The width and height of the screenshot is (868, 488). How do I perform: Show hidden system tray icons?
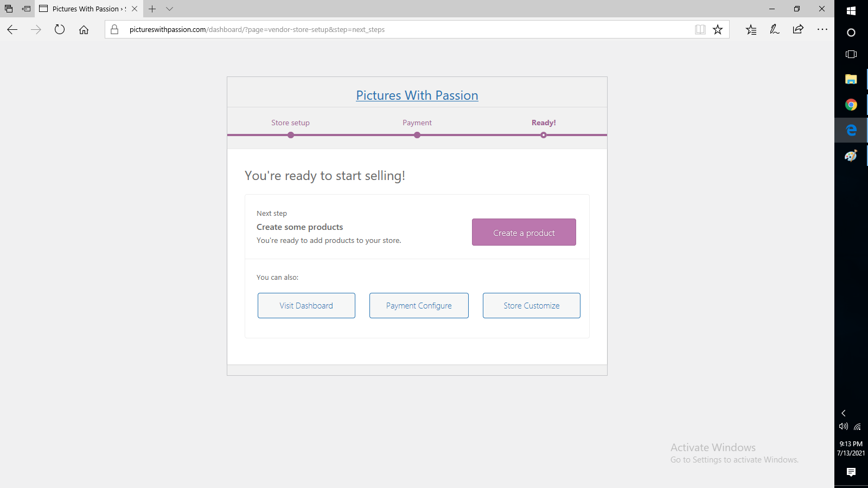point(844,413)
